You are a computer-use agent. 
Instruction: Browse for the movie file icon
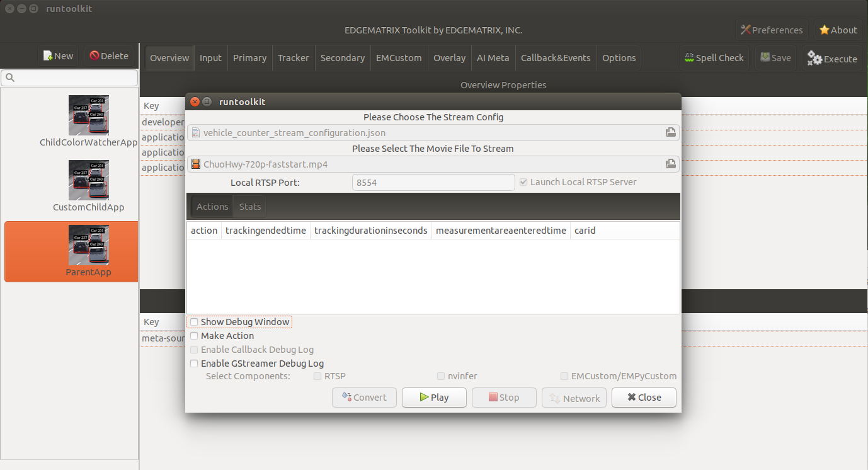671,164
